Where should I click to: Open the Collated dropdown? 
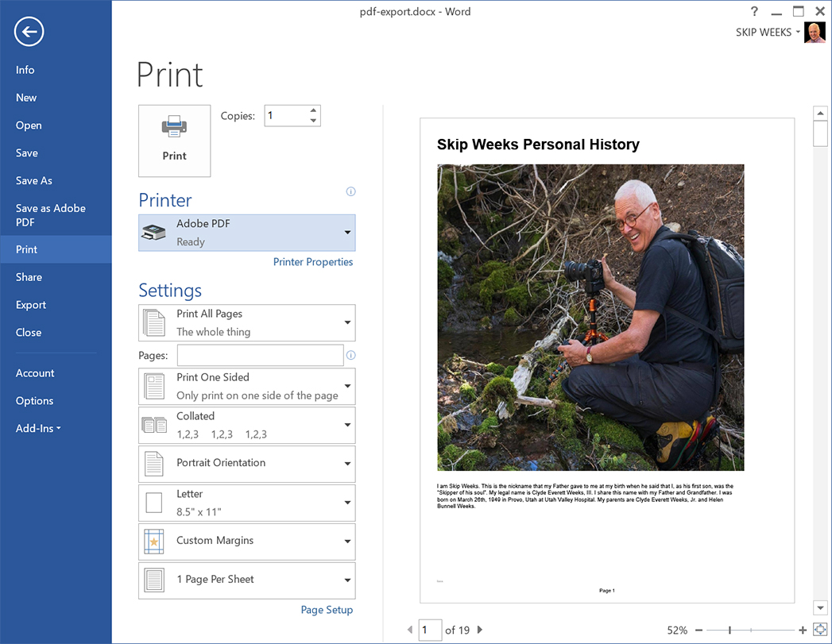pos(246,425)
